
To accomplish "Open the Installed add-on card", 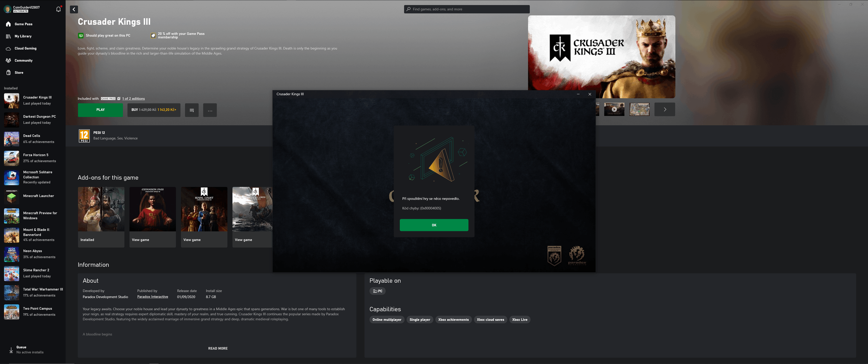I will point(101,217).
